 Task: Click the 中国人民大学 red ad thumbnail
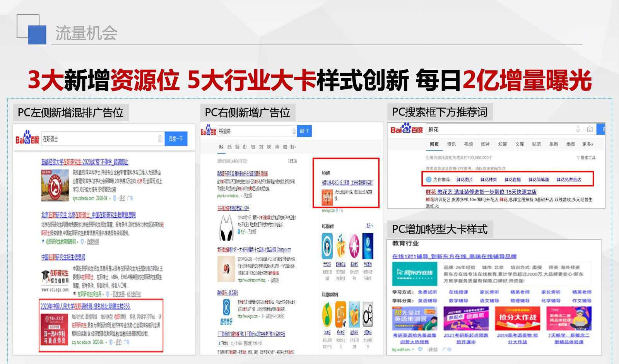[x=55, y=329]
